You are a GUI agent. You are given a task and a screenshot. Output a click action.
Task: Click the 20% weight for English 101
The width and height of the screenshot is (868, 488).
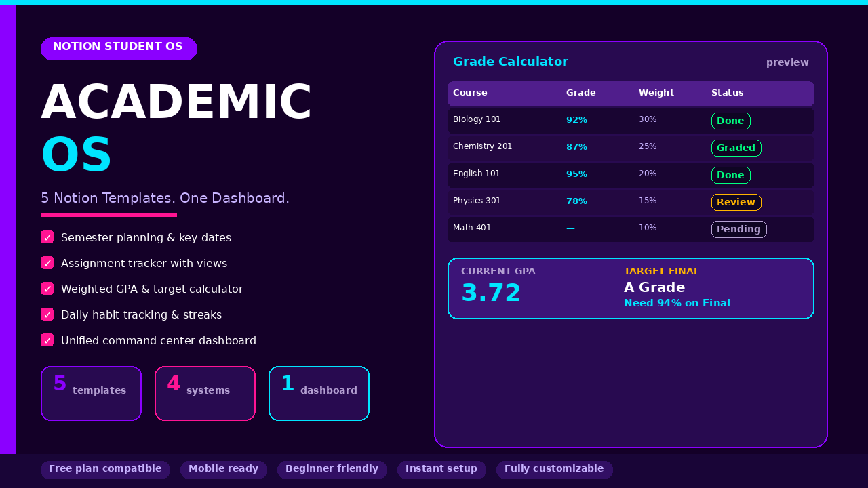click(x=648, y=174)
